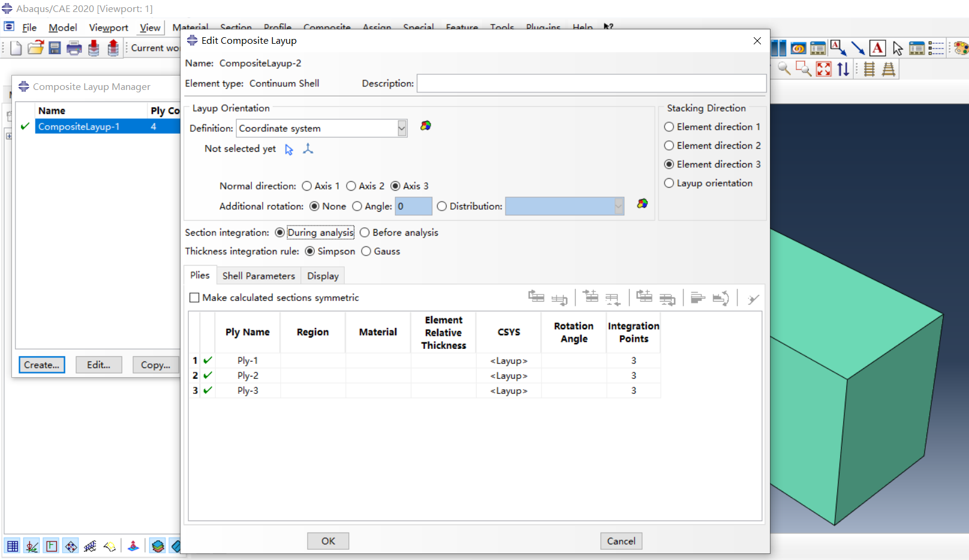Open the color palette icon in toolbar
Screen dimensions: 969x560
961,48
